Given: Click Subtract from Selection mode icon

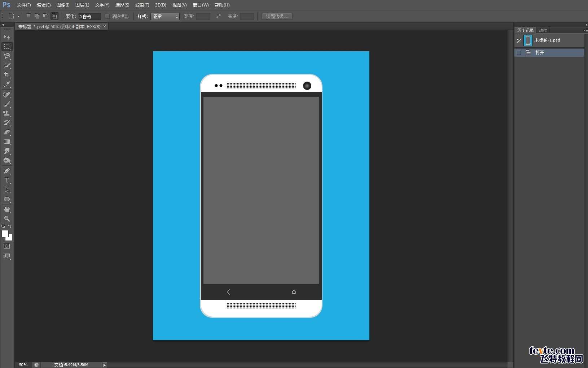Looking at the screenshot, I should tap(45, 16).
